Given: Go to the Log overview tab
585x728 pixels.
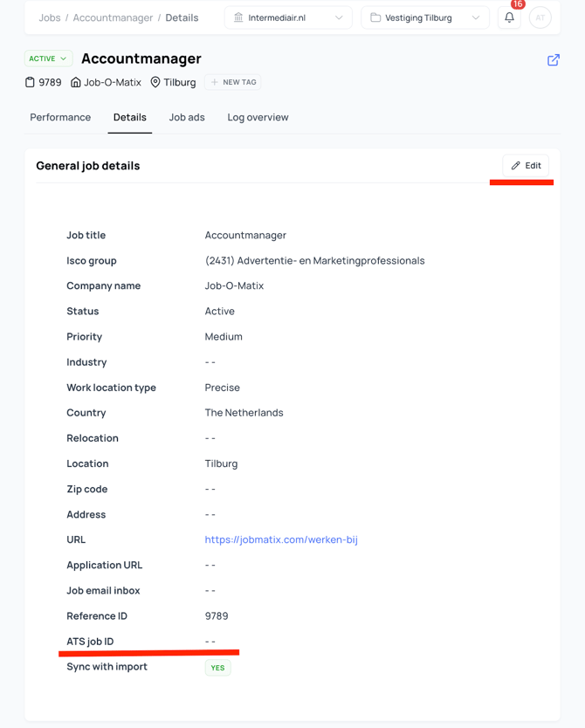Looking at the screenshot, I should click(x=258, y=117).
